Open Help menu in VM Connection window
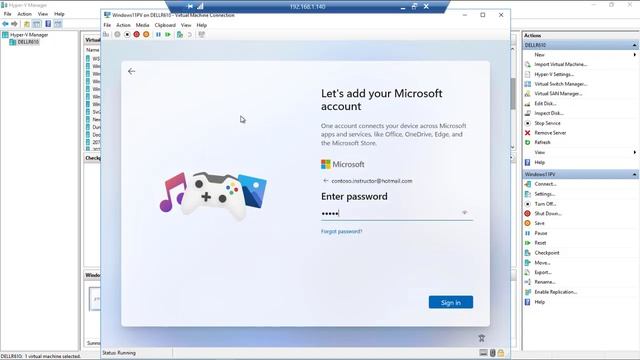This screenshot has height=360, width=640. [202, 25]
